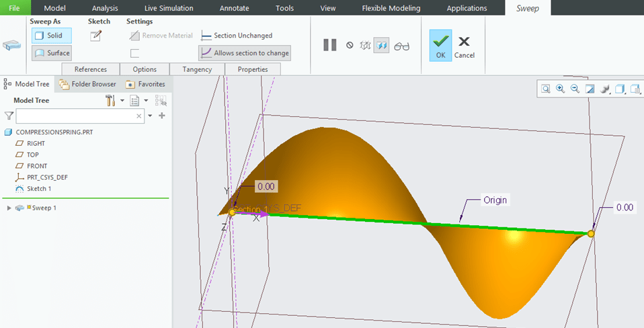Expand the Sweep 1 tree node

9,208
